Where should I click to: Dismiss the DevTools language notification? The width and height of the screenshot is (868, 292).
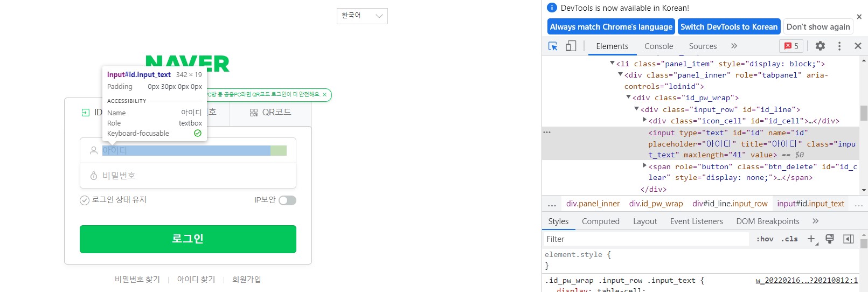[859, 17]
